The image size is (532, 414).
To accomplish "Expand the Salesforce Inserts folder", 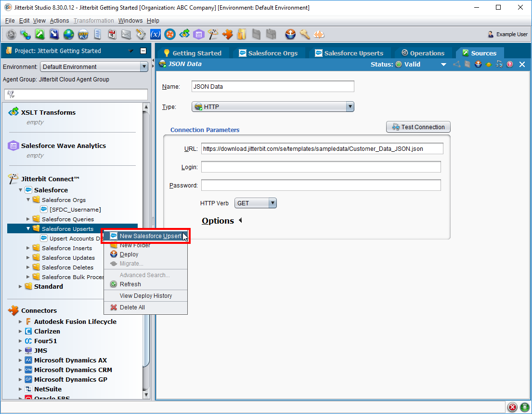I will coord(28,248).
